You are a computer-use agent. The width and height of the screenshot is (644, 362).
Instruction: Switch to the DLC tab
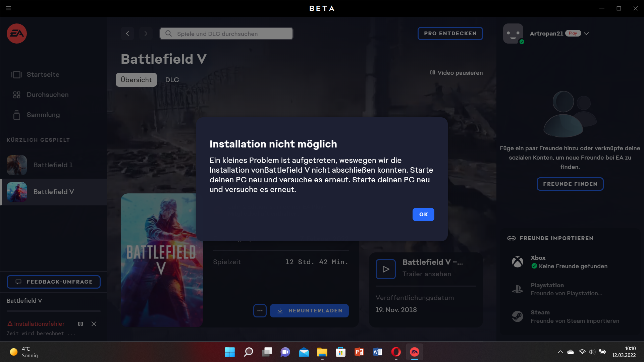tap(172, 80)
